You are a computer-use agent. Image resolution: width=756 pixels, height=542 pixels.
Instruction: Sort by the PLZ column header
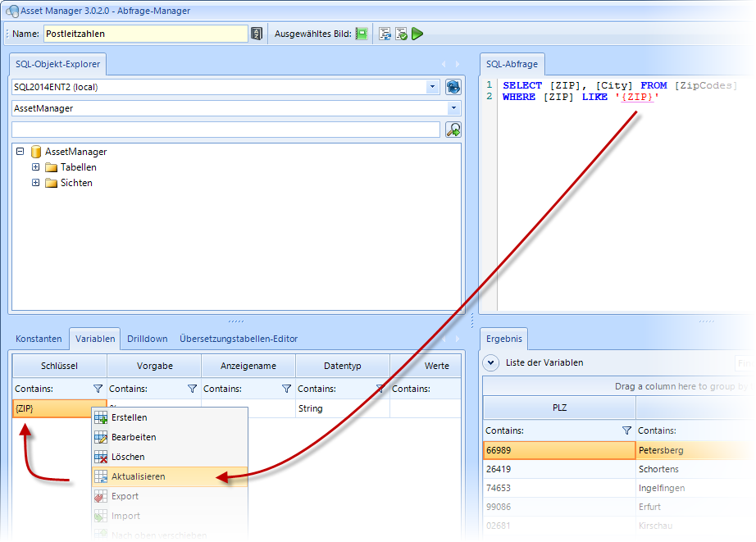[559, 408]
